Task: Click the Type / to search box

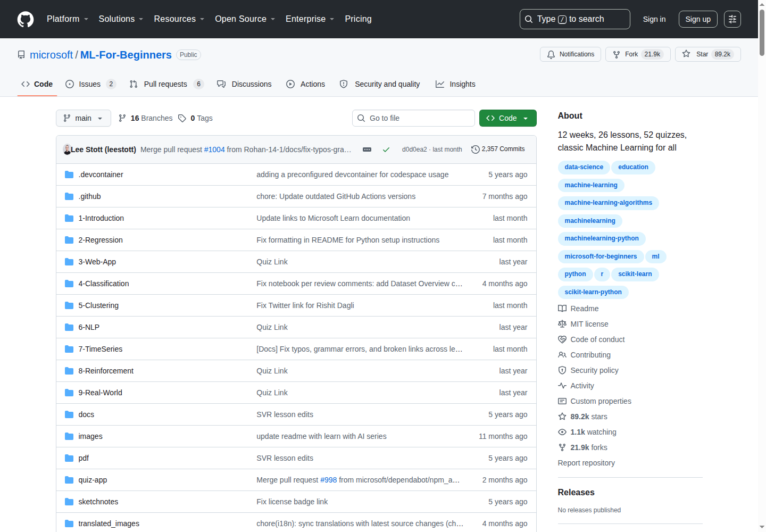Action: 575,19
